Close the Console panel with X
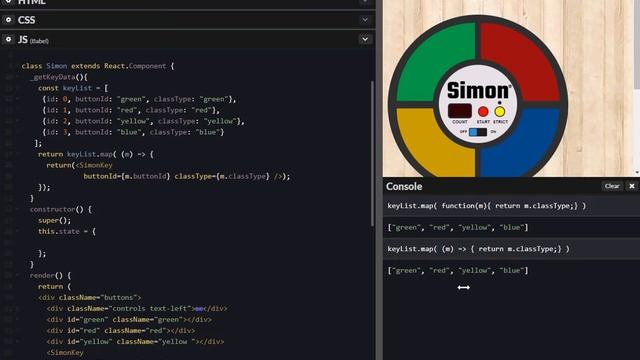The image size is (640, 360). (x=631, y=186)
